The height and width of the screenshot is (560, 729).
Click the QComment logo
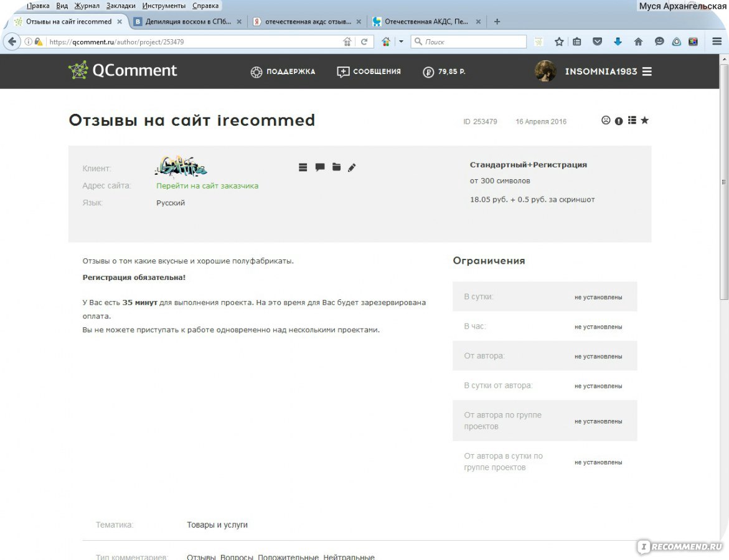coord(123,71)
